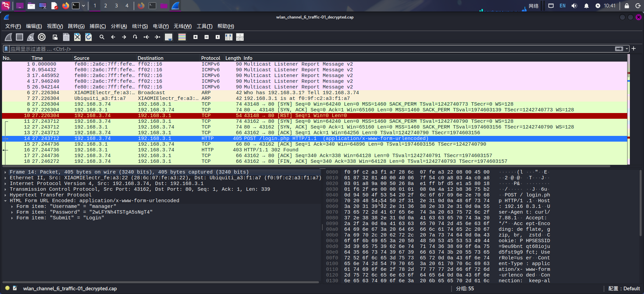Open the 捕获(C) menu

pos(98,26)
